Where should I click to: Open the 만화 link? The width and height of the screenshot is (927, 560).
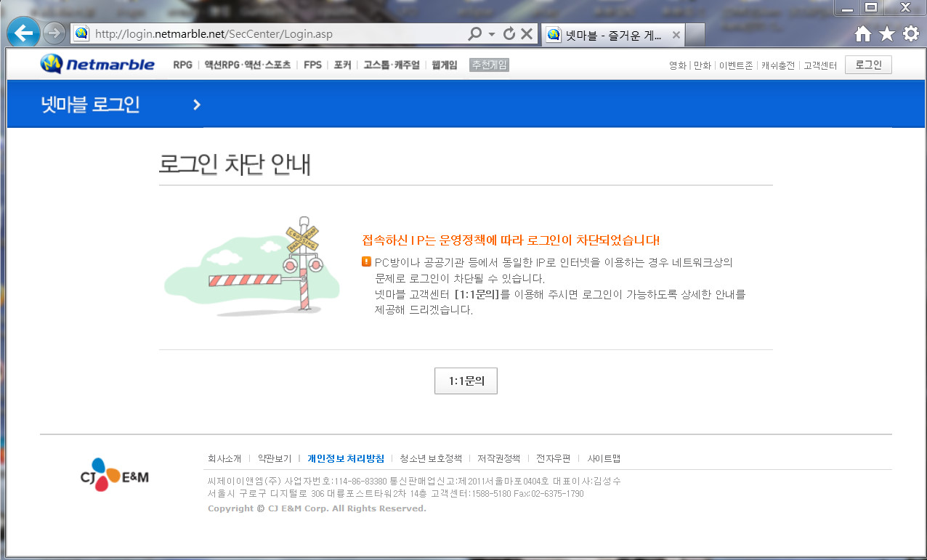tap(702, 65)
